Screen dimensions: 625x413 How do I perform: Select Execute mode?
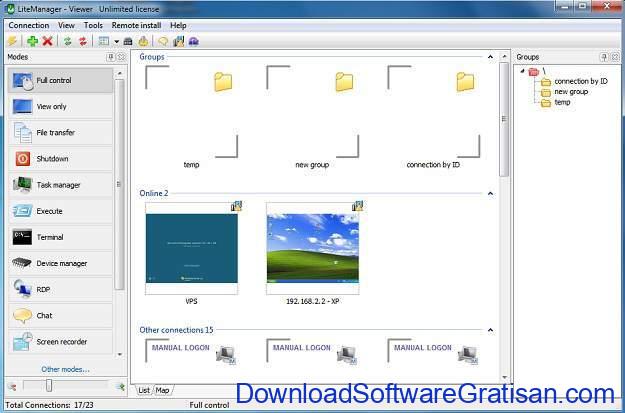[x=61, y=211]
